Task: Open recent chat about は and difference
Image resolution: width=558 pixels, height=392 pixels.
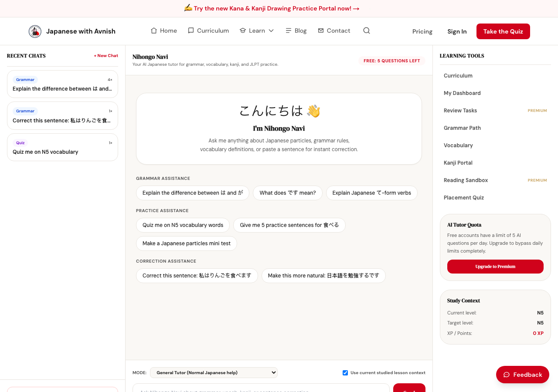Action: (x=62, y=84)
